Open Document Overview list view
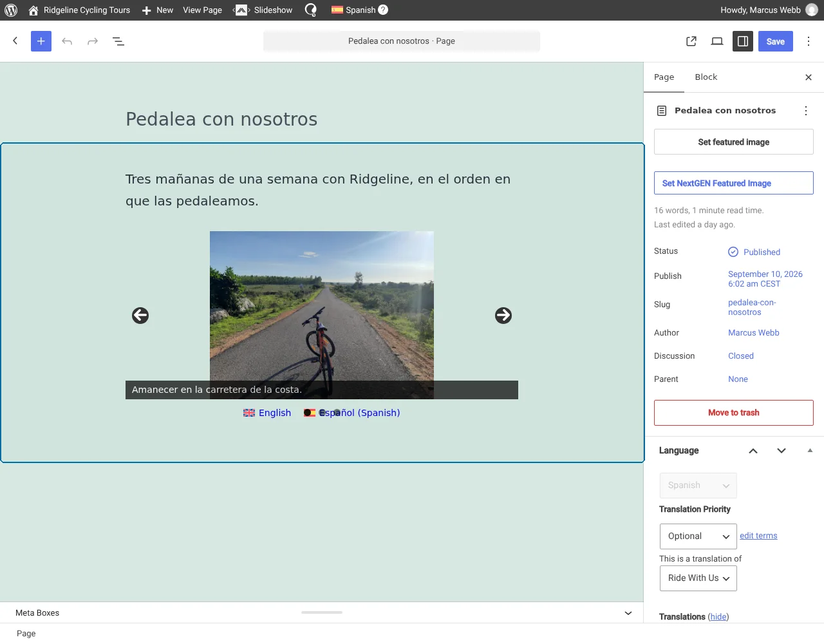The width and height of the screenshot is (824, 644). [x=118, y=41]
